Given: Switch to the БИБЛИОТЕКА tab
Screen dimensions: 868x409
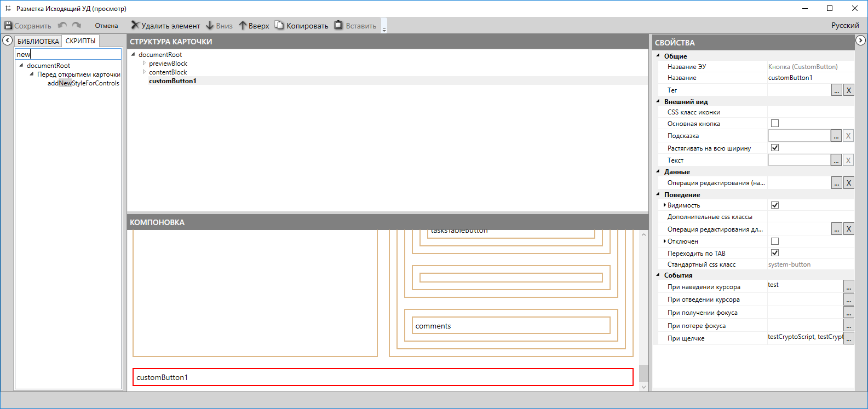Looking at the screenshot, I should point(38,42).
